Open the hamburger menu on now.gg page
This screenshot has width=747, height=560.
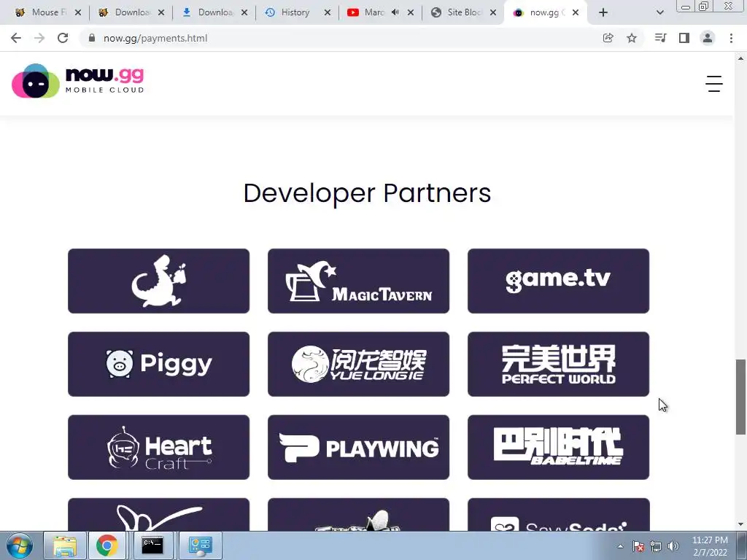coord(713,84)
